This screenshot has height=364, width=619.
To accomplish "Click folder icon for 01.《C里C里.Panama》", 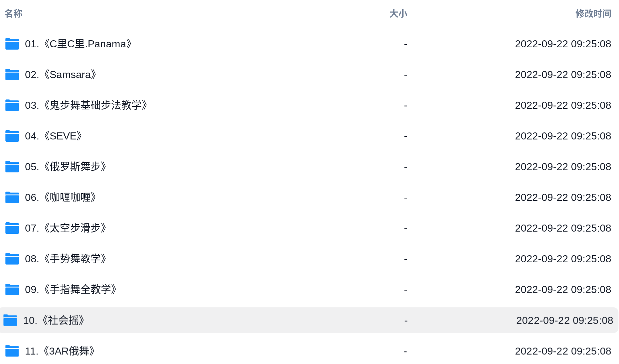I will pos(12,44).
